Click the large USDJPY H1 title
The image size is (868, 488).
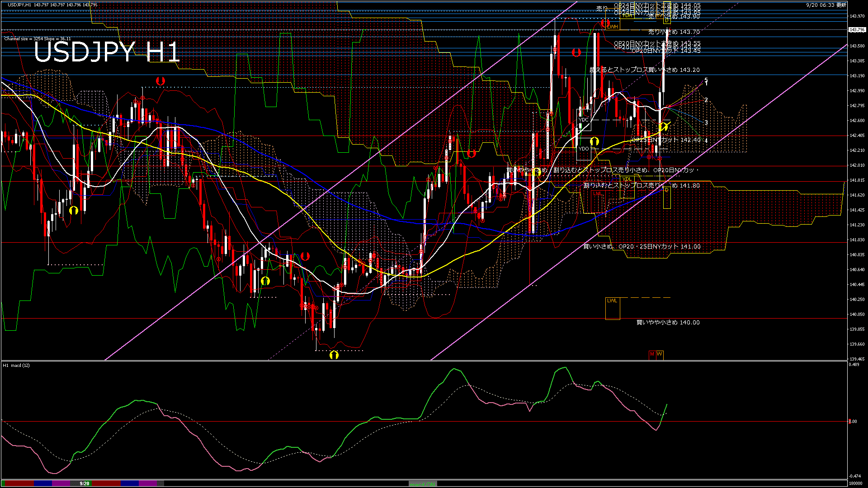click(x=107, y=52)
